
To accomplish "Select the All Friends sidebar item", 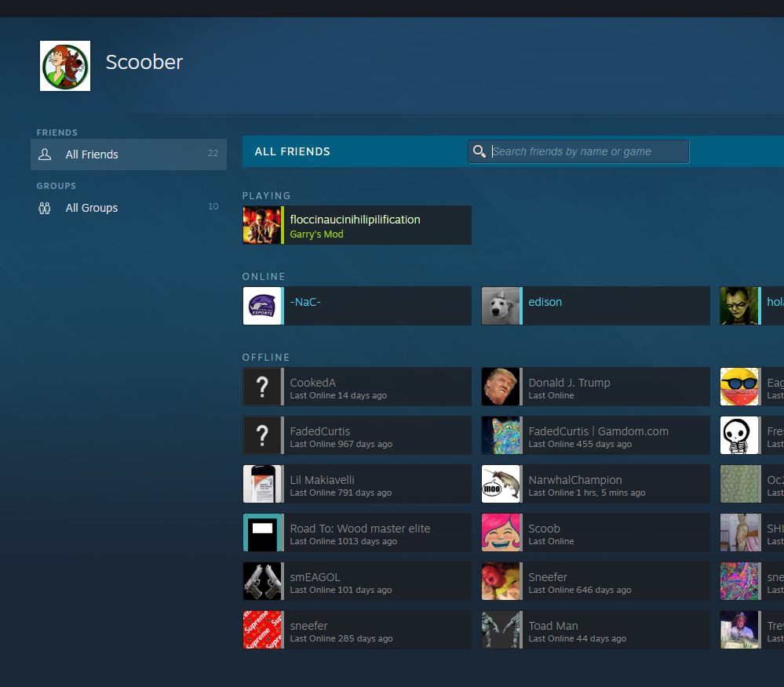I will coord(129,154).
